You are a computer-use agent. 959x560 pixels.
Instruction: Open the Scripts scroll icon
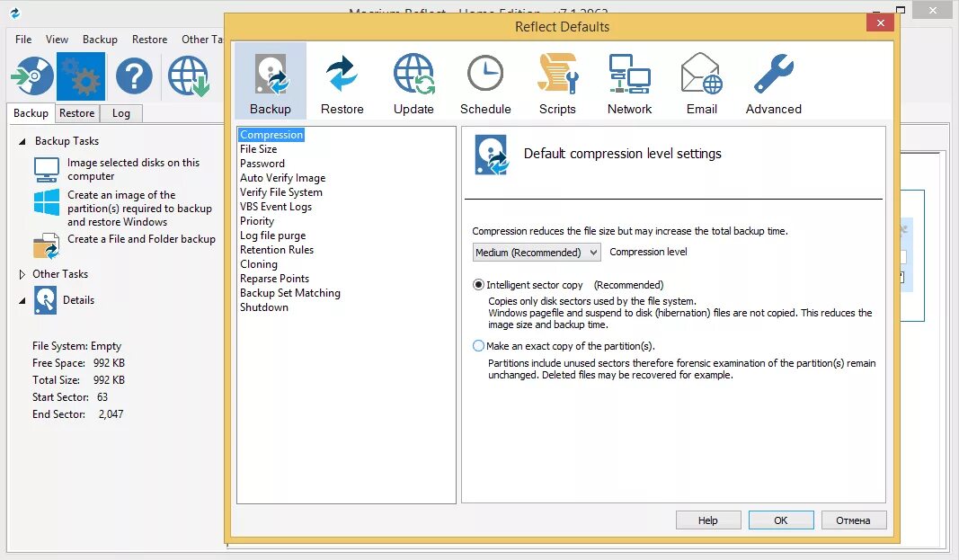[557, 74]
